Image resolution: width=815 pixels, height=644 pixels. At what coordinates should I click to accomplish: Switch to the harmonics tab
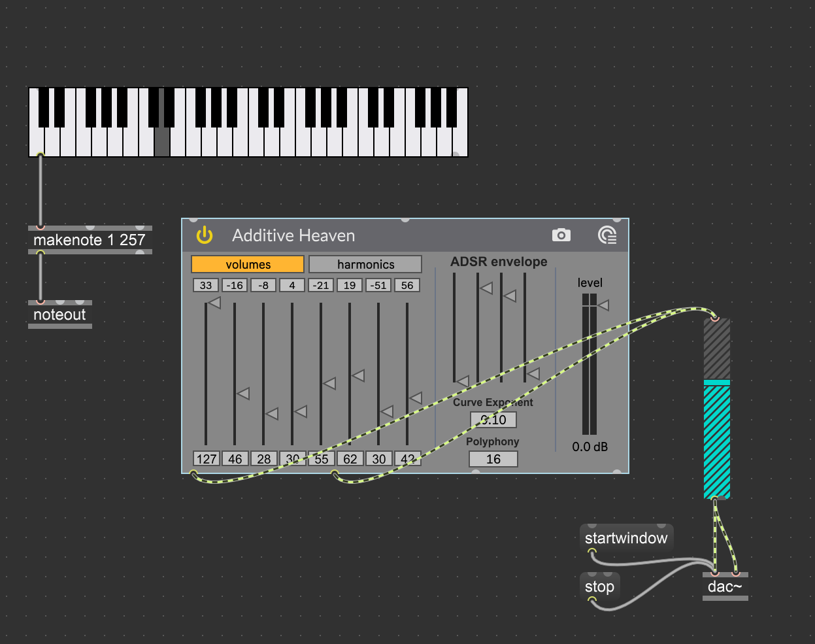tap(365, 264)
